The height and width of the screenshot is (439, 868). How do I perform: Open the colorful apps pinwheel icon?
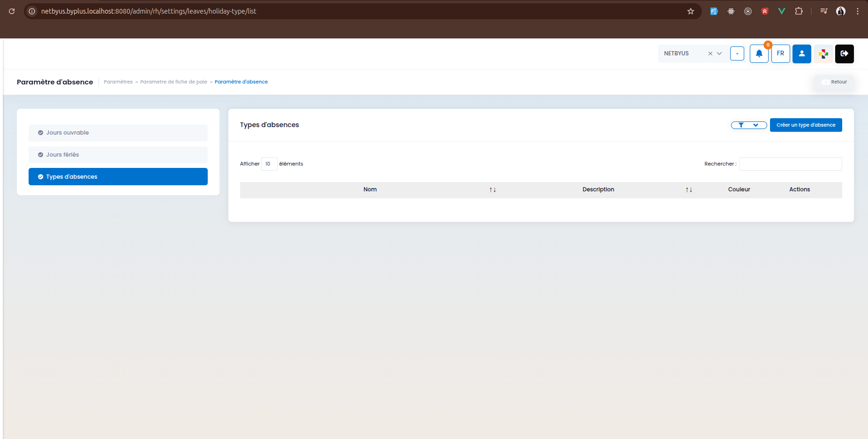point(823,53)
